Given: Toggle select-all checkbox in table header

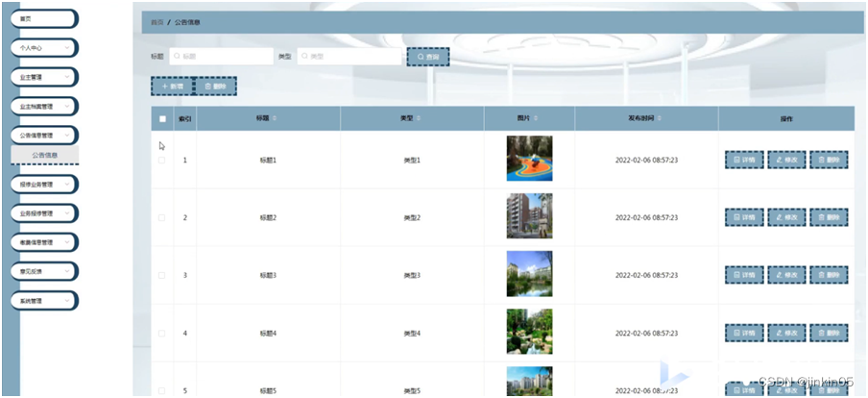Looking at the screenshot, I should pyautogui.click(x=162, y=118).
